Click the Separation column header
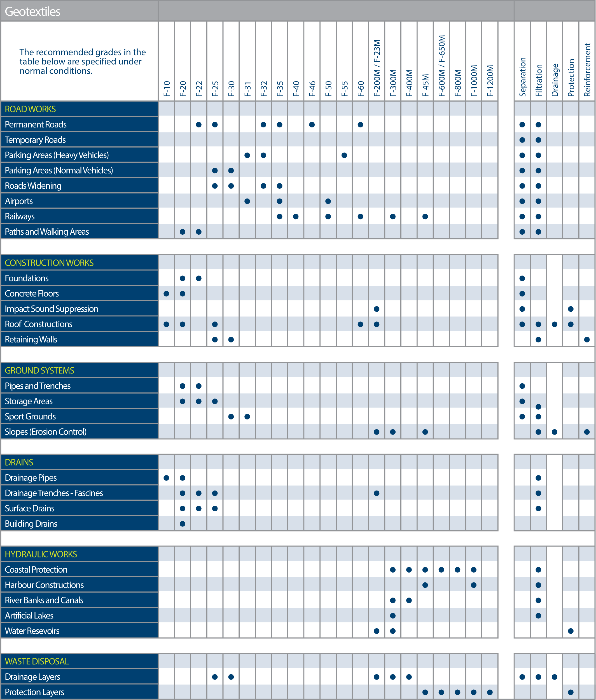This screenshot has width=596, height=700. (x=522, y=77)
